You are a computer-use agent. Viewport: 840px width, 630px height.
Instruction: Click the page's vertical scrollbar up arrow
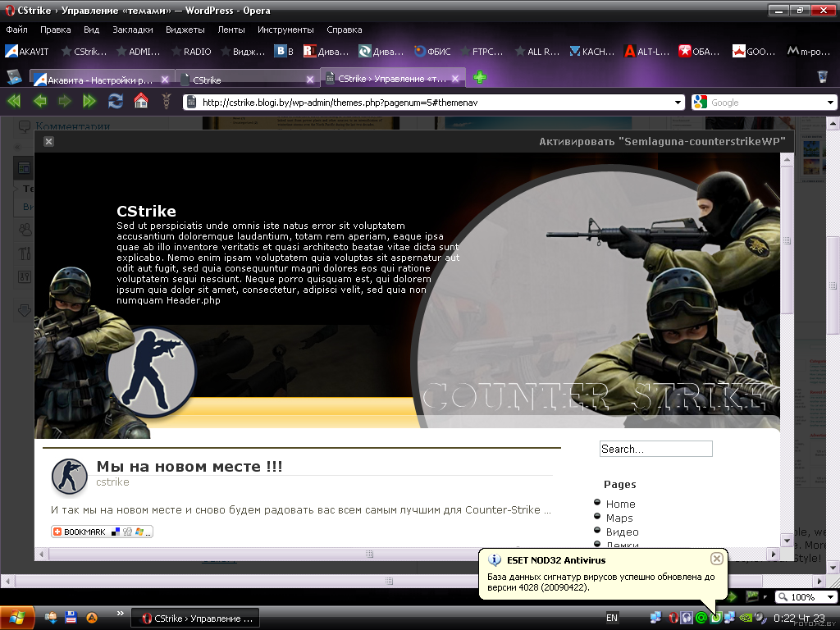tap(832, 124)
